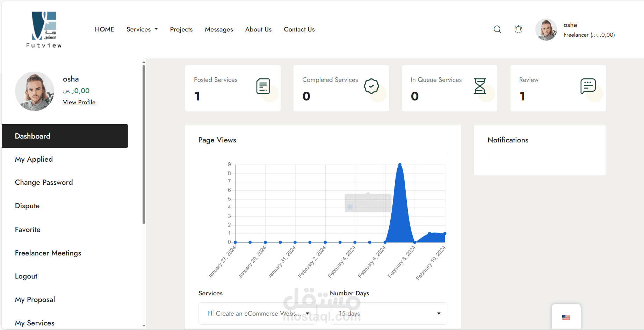Screen dimensions: 644x330
Task: Click the Review chat bubble icon
Action: 588,86
